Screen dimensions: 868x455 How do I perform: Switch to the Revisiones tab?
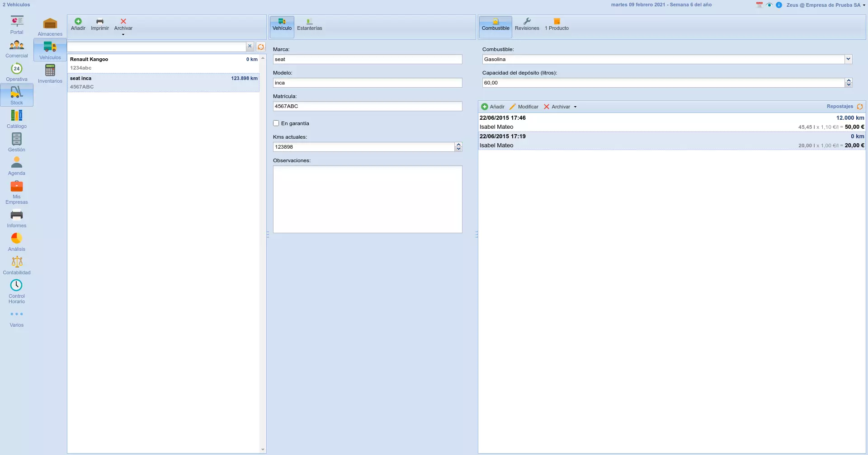(x=527, y=24)
